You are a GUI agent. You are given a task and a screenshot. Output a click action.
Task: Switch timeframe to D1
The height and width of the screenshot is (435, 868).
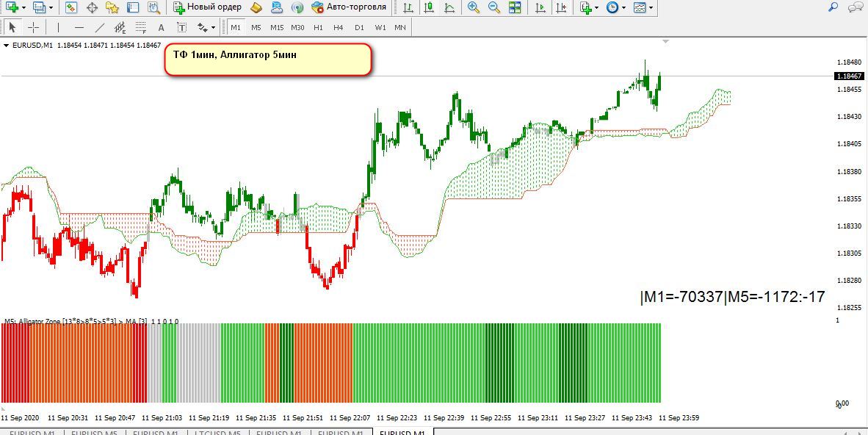point(359,27)
